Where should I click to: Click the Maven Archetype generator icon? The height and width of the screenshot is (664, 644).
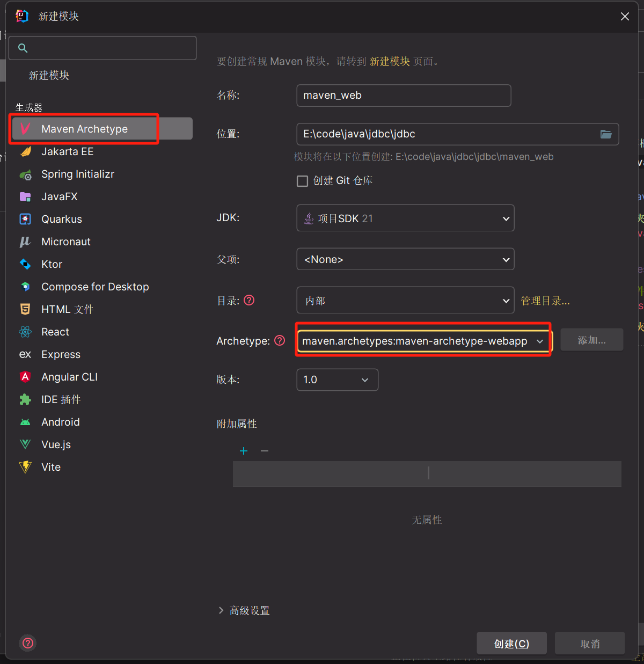25,129
